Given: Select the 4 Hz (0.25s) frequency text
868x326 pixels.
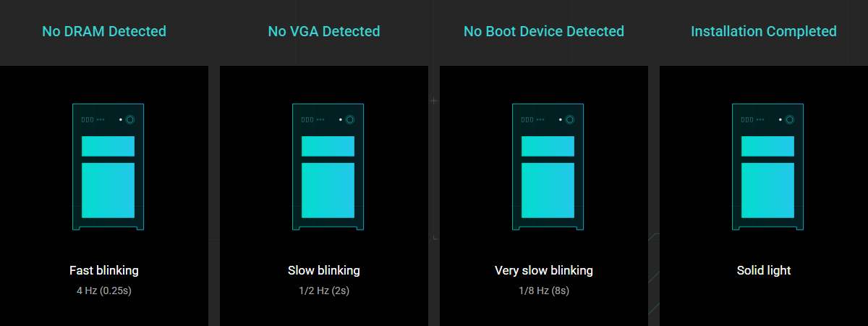Looking at the screenshot, I should click(x=104, y=291).
